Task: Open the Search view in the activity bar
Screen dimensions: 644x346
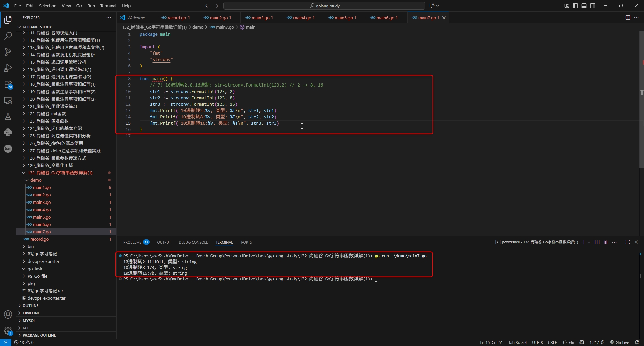Action: (x=8, y=36)
